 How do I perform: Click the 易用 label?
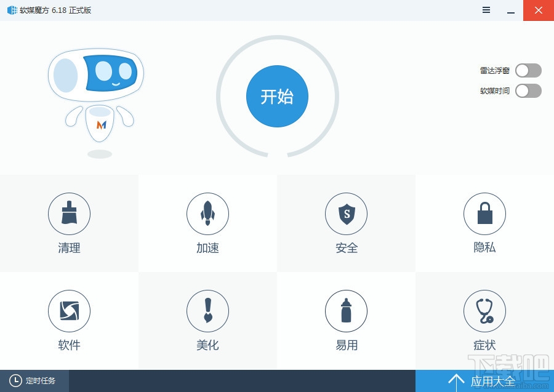pyautogui.click(x=347, y=345)
